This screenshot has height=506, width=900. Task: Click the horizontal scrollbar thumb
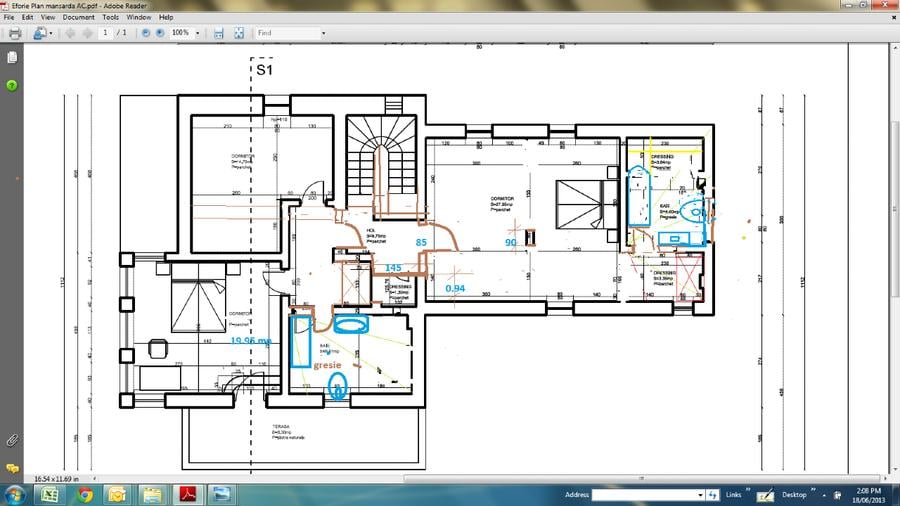pyautogui.click(x=641, y=478)
